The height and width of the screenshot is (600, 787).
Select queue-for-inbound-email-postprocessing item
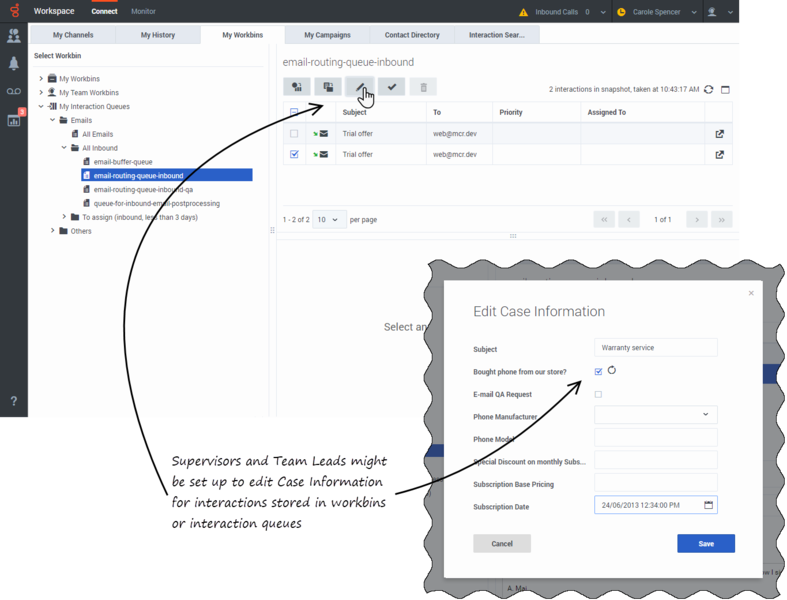click(157, 203)
